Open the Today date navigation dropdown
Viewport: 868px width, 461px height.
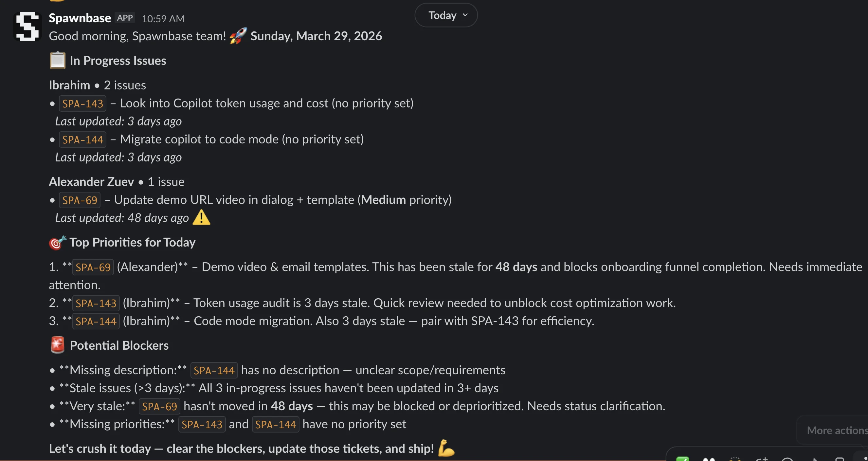pyautogui.click(x=445, y=15)
